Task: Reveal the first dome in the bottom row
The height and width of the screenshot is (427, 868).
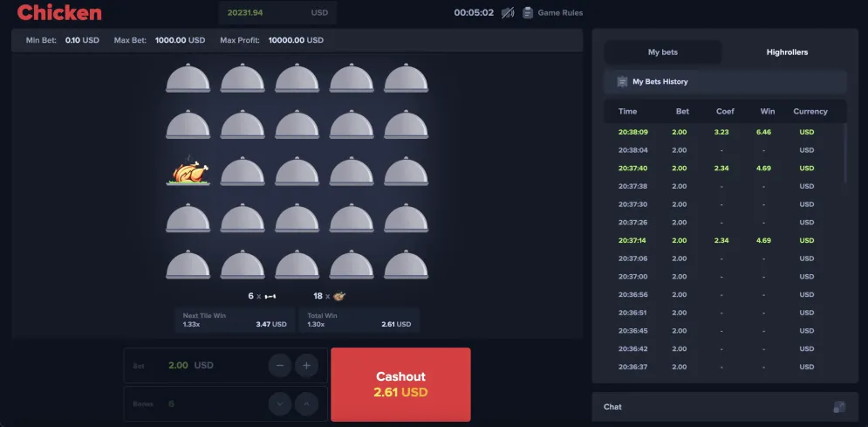Action: pyautogui.click(x=188, y=265)
